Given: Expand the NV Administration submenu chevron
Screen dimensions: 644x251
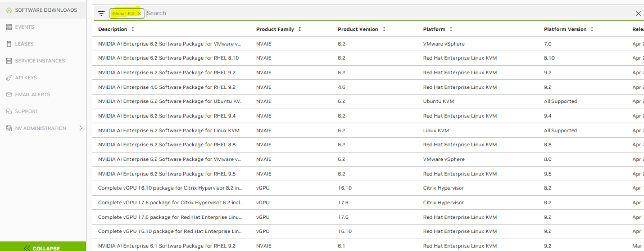Looking at the screenshot, I should pyautogui.click(x=81, y=128).
